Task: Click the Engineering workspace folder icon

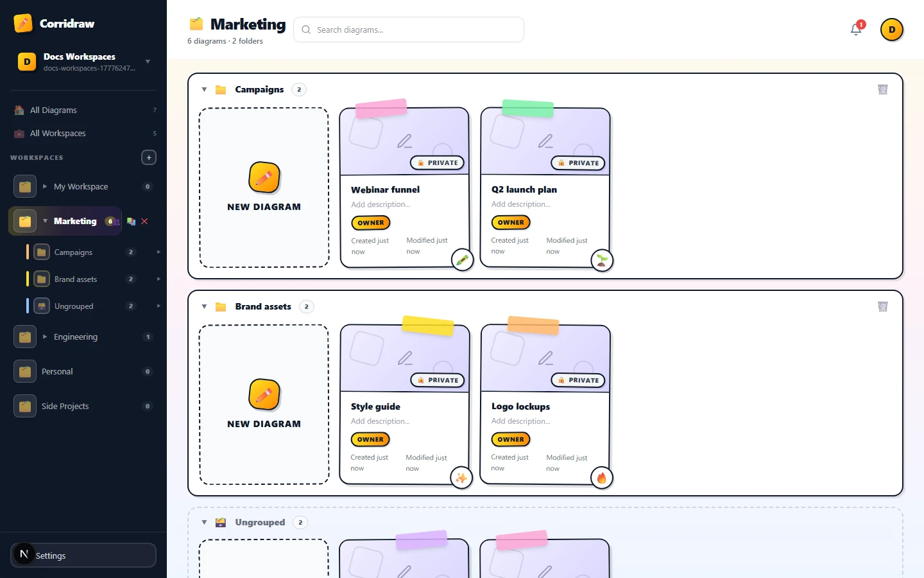Action: click(x=25, y=337)
